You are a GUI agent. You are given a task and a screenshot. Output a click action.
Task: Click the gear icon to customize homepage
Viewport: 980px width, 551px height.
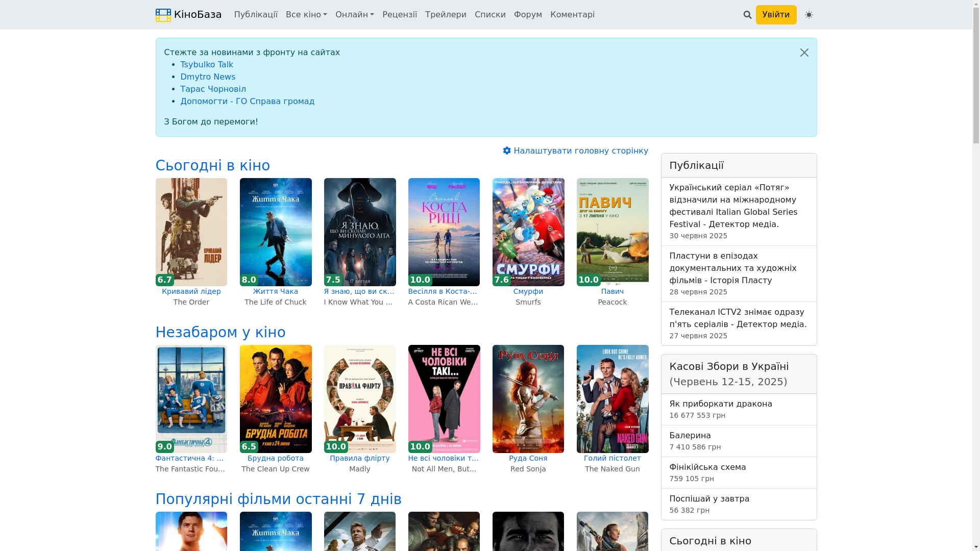point(506,151)
